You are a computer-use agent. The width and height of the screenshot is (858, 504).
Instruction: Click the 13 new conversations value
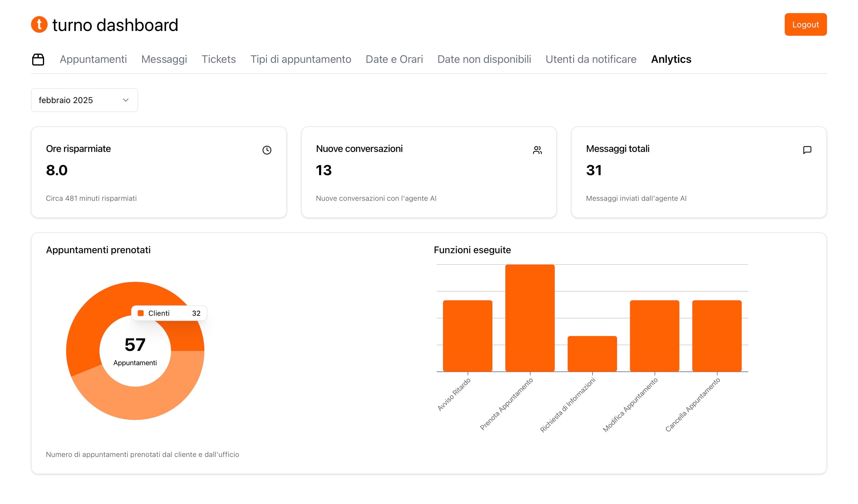324,170
